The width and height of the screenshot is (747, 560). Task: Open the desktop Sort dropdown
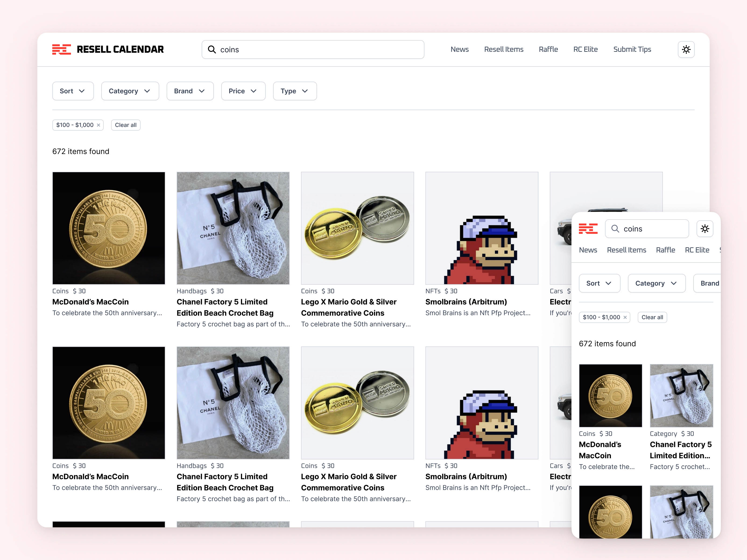pos(73,91)
